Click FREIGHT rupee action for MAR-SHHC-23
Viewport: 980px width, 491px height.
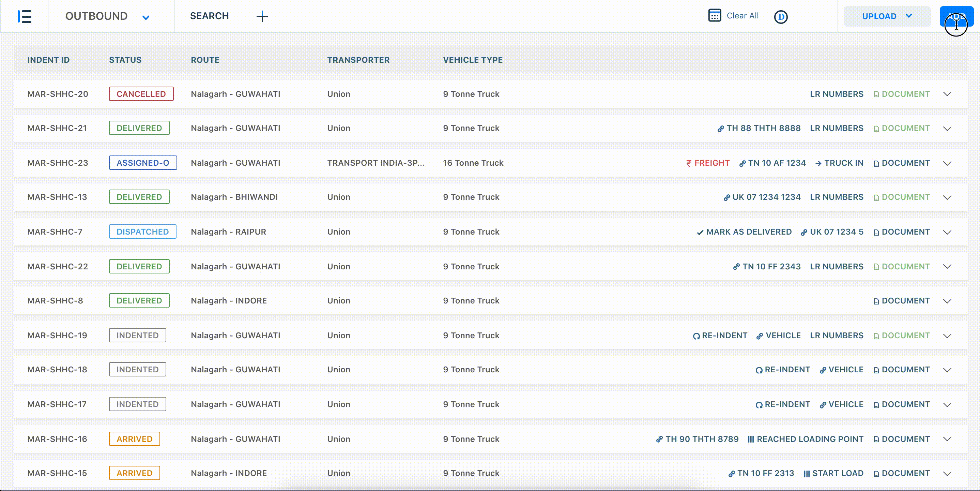pos(708,163)
